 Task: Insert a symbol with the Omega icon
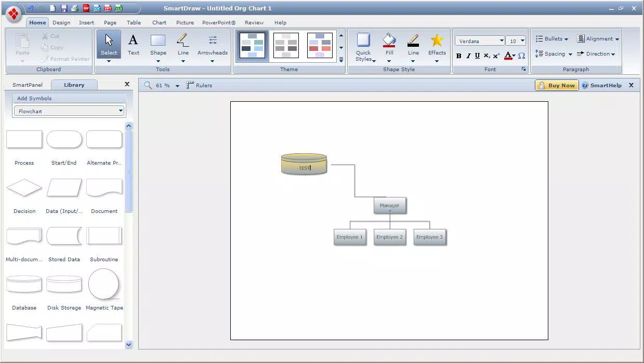(x=521, y=56)
